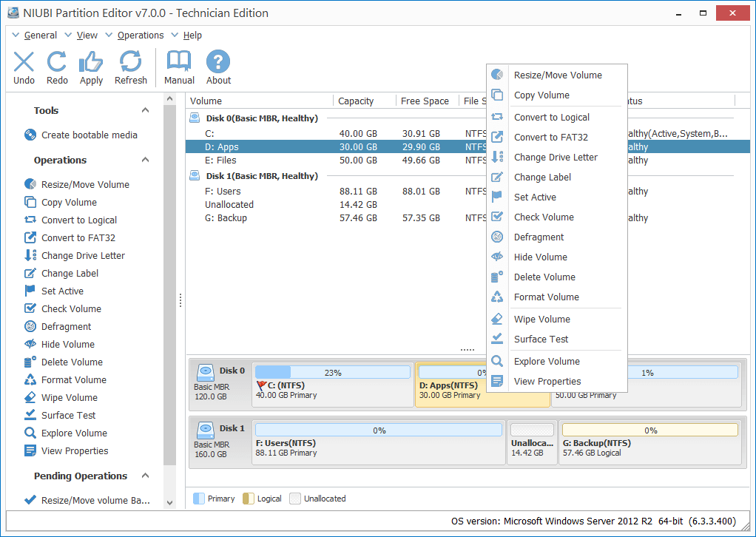Select Delete Volume in the left sidebar
This screenshot has height=537, width=756.
point(63,362)
